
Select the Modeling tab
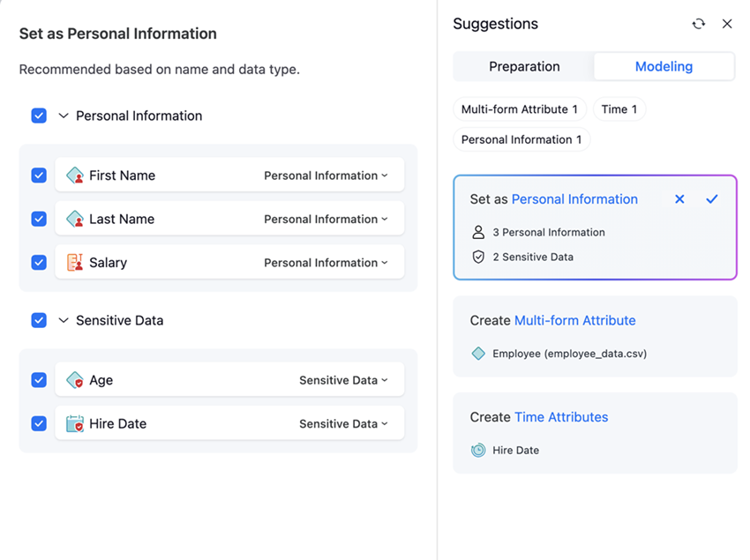(x=664, y=66)
